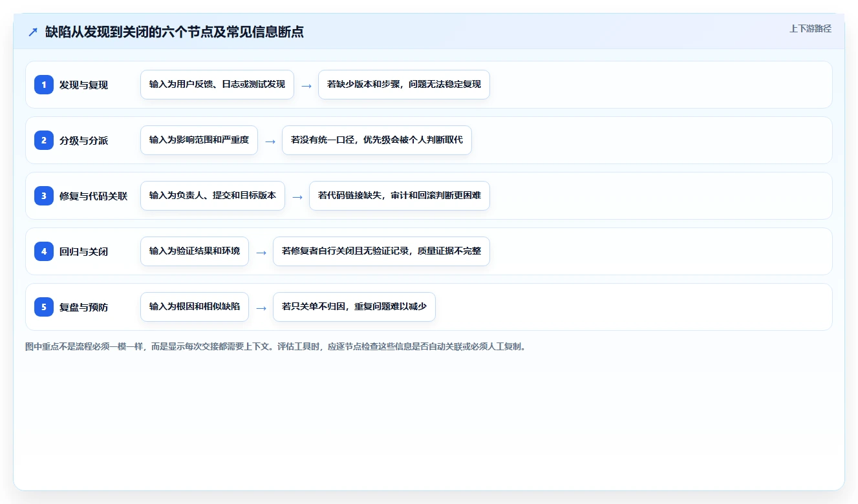
Task: Select the 复盘与预防 step label
Action: pos(84,307)
